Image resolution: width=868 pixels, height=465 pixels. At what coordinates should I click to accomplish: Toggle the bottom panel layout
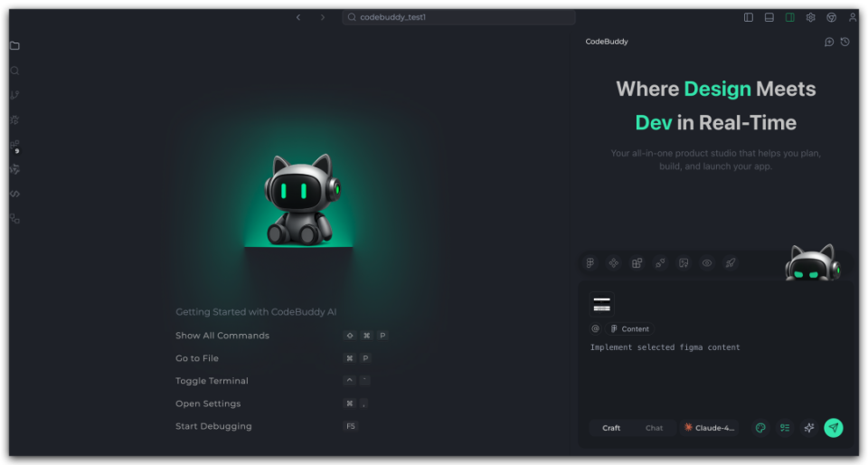[769, 17]
